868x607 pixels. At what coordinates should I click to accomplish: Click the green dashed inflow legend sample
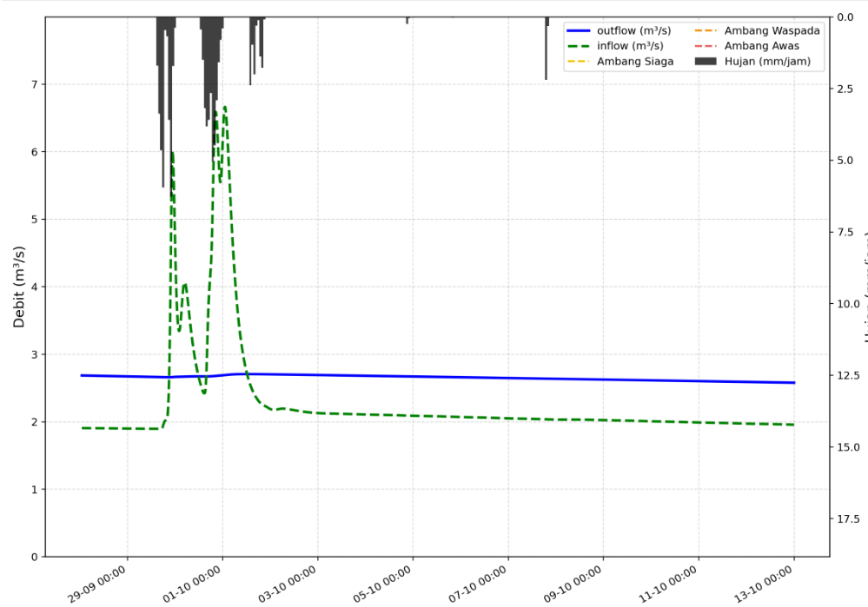coord(580,46)
